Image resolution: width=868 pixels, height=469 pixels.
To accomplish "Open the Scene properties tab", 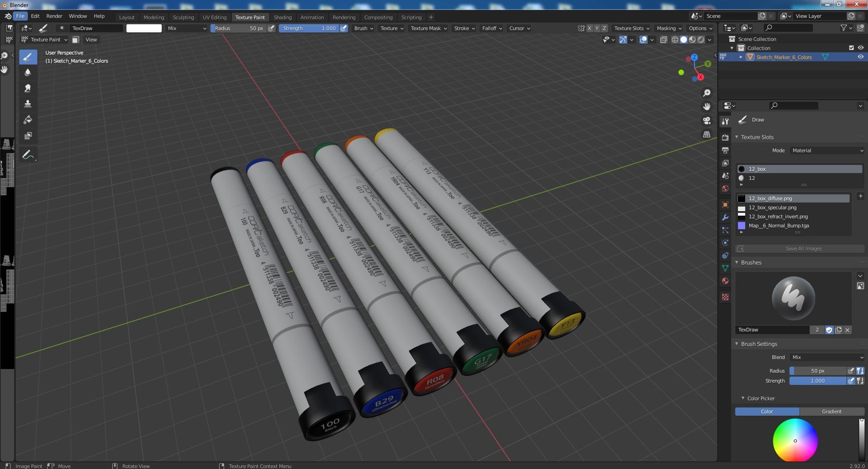I will click(x=725, y=175).
